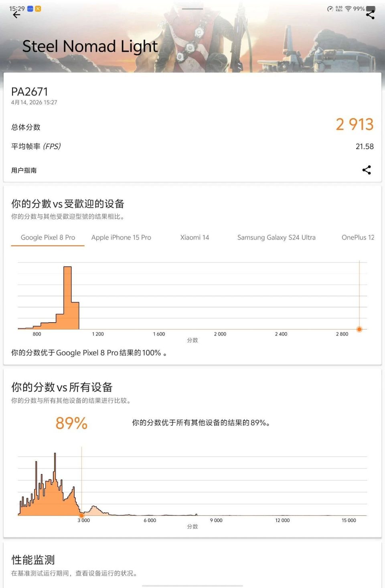Tap the back arrow icon
Screen dimensions: 385x588
[16, 15]
